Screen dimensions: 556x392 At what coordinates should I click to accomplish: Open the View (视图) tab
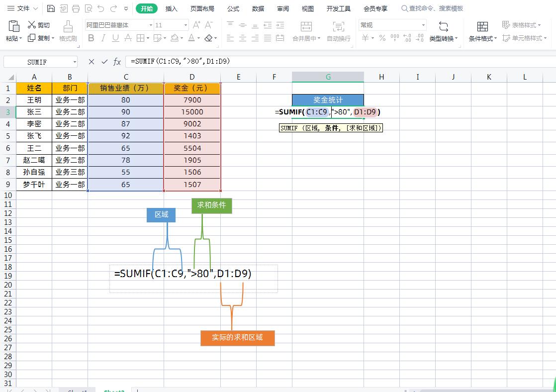[x=307, y=8]
